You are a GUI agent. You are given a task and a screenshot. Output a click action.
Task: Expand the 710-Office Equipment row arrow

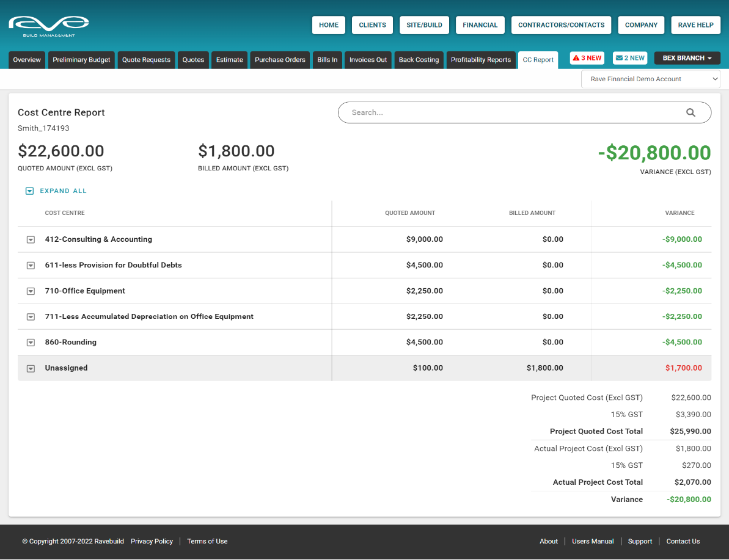31,291
